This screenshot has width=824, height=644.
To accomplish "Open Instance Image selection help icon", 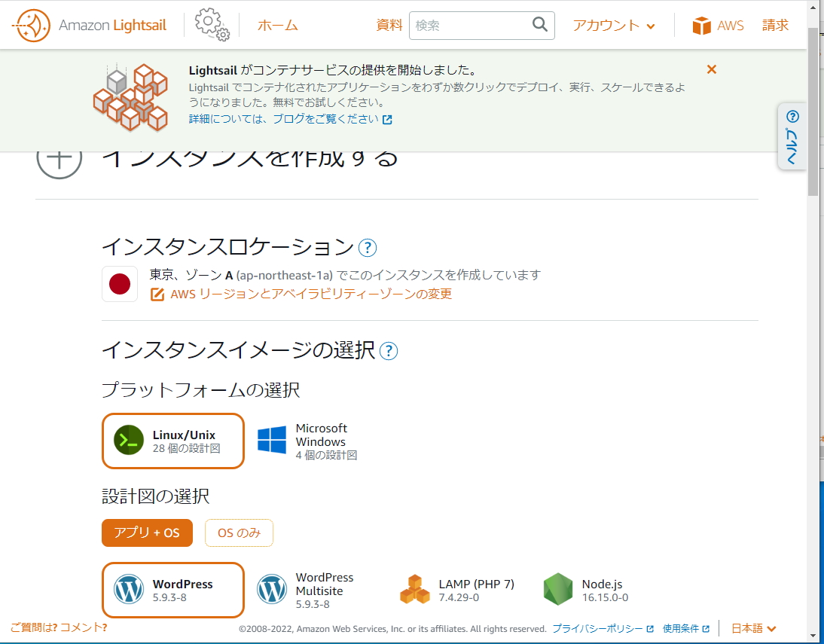I will (x=389, y=351).
